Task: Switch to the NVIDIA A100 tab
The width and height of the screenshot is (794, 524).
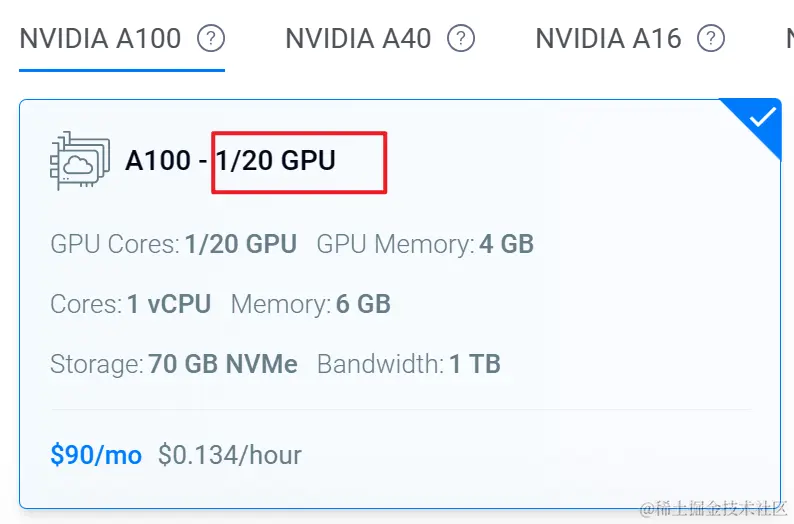Action: point(100,39)
